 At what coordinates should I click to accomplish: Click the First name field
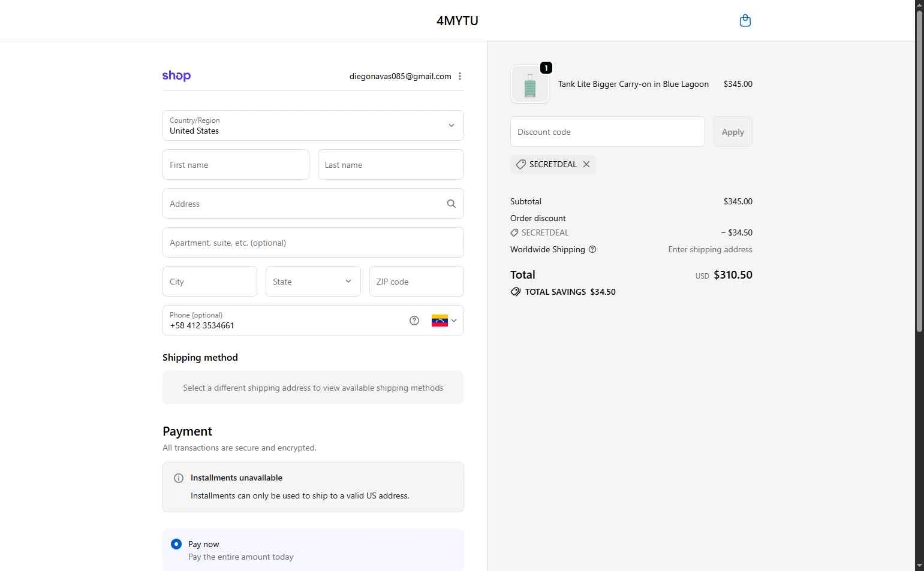click(x=236, y=165)
